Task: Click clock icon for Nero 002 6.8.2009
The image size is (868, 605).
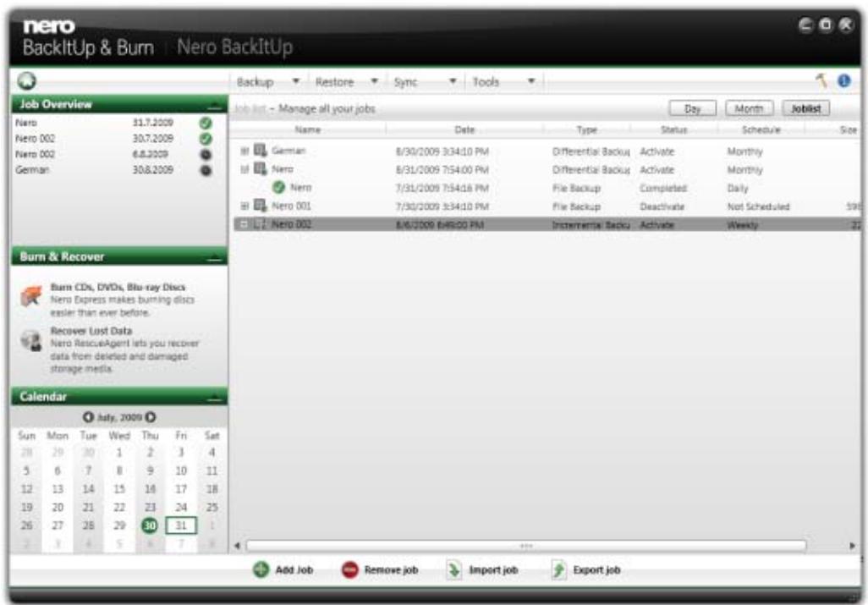Action: (206, 155)
